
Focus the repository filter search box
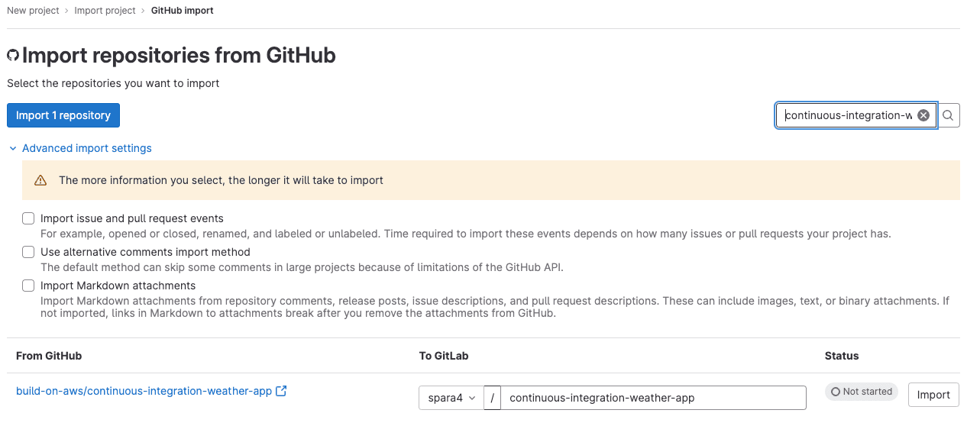[847, 115]
